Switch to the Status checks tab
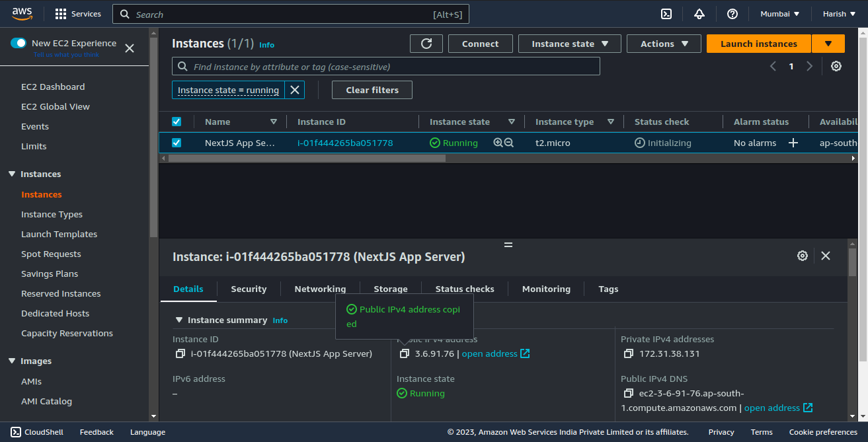Image resolution: width=868 pixels, height=442 pixels. (465, 289)
